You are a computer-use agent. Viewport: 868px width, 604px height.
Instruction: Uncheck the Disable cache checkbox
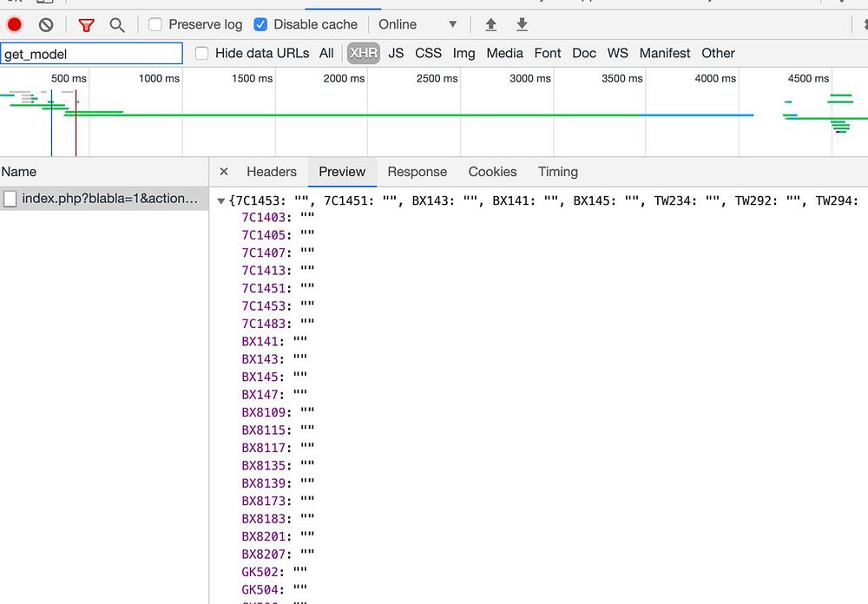tap(260, 24)
